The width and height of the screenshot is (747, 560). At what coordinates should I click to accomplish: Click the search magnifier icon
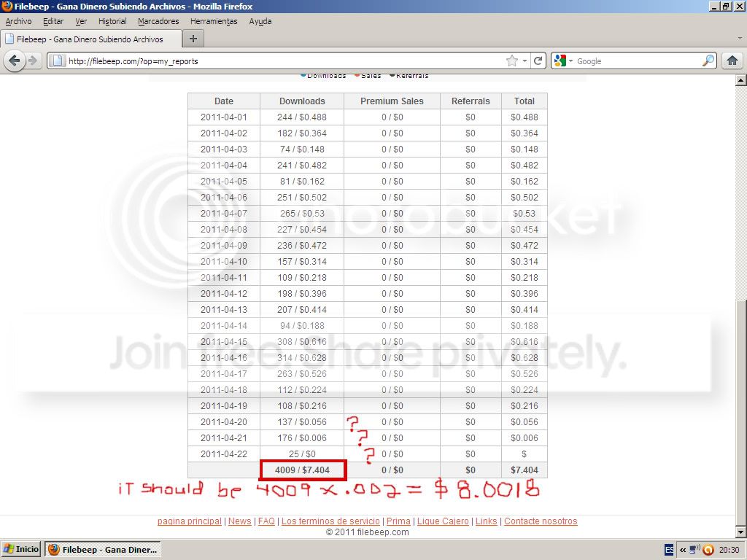(x=708, y=61)
